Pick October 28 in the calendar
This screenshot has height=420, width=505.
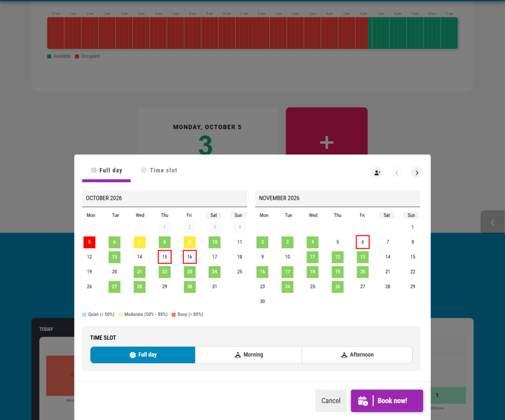click(140, 287)
